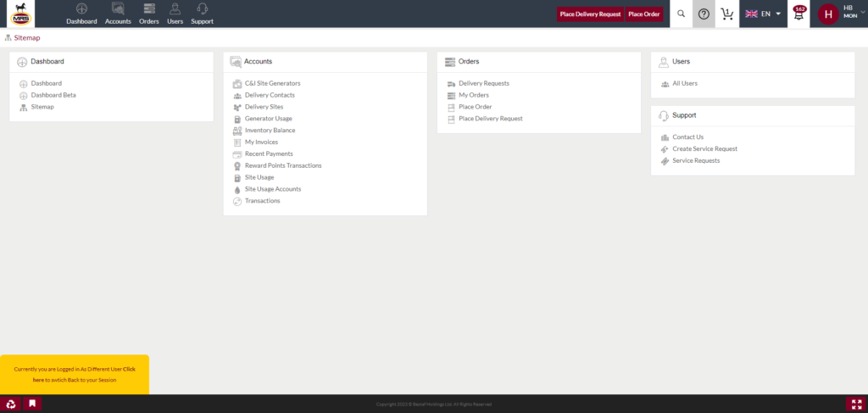Screen dimensions: 868x413
Task: Click the Support card headset icon
Action: 663,115
